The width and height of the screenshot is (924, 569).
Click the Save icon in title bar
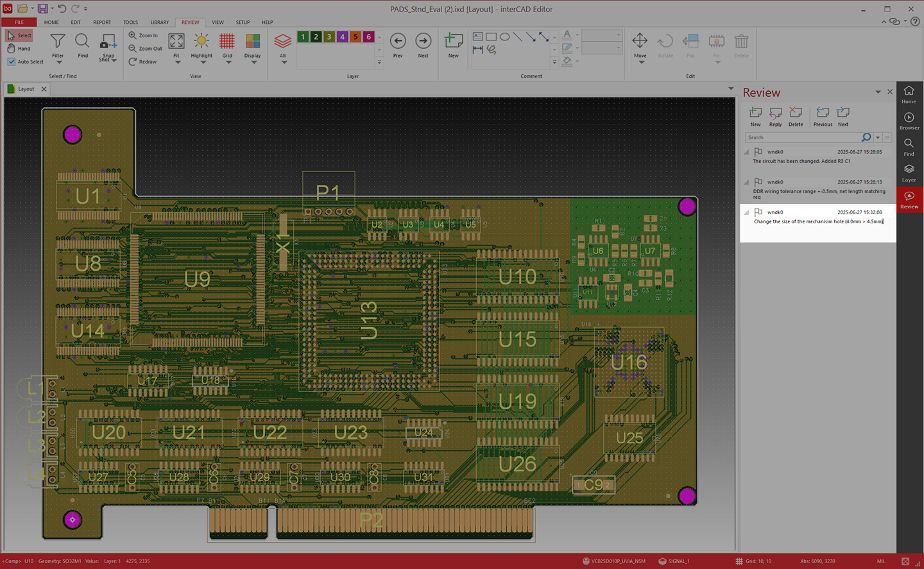[x=42, y=9]
